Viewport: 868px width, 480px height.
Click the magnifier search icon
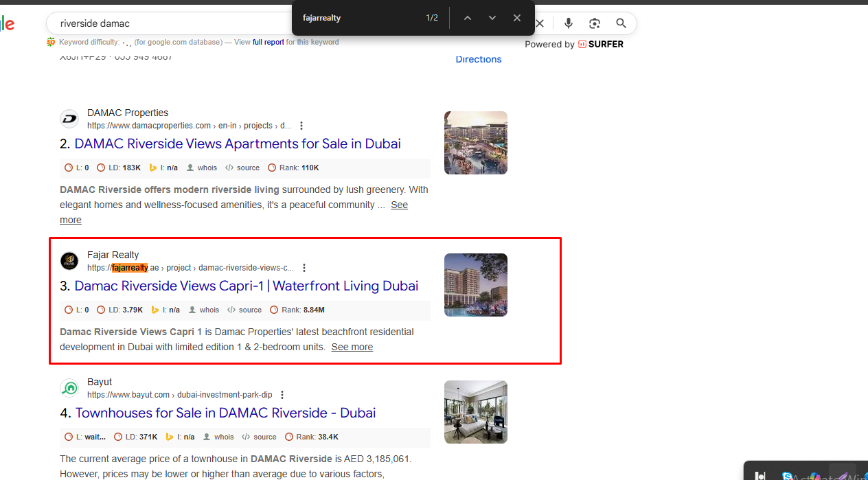coord(621,23)
